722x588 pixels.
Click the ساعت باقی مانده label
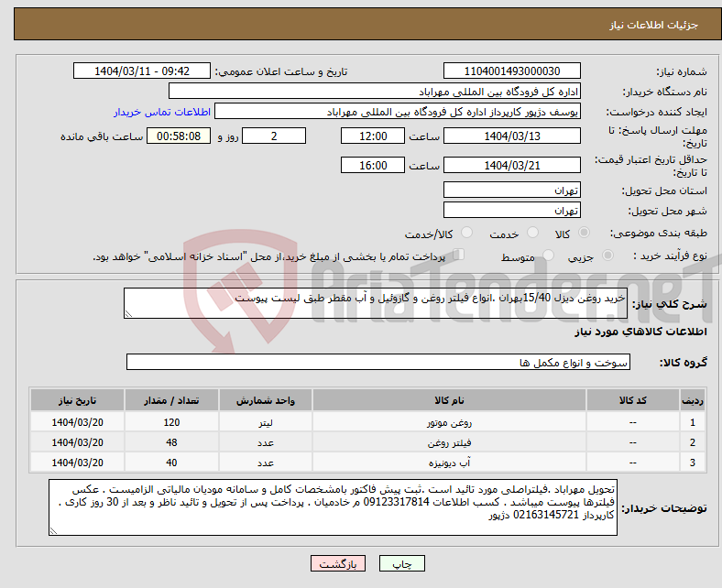pos(102,136)
